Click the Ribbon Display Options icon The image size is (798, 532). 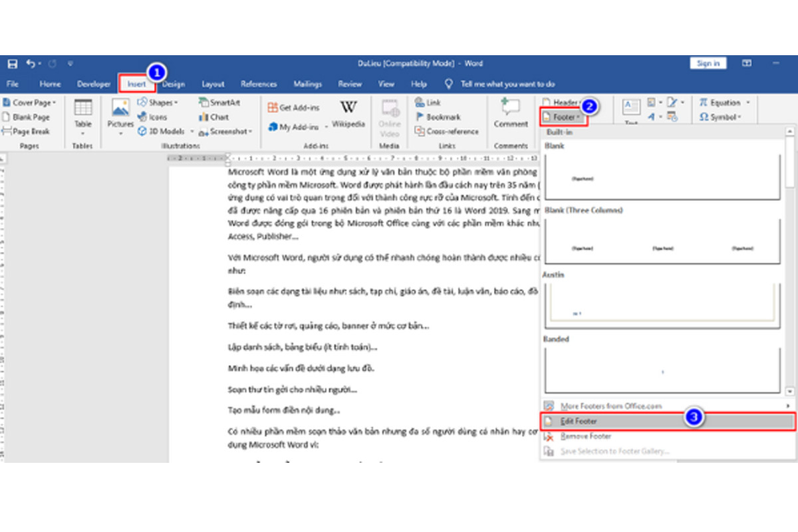click(x=746, y=63)
